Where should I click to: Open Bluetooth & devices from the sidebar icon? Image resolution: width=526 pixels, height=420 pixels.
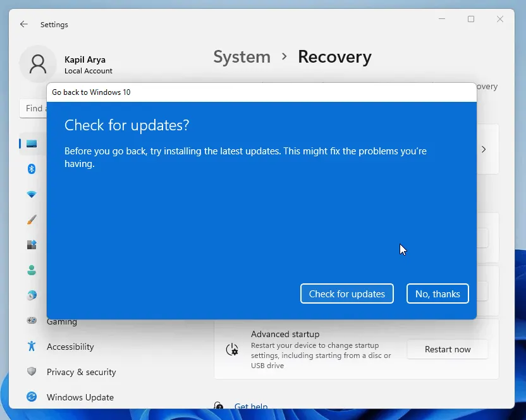[x=32, y=169]
